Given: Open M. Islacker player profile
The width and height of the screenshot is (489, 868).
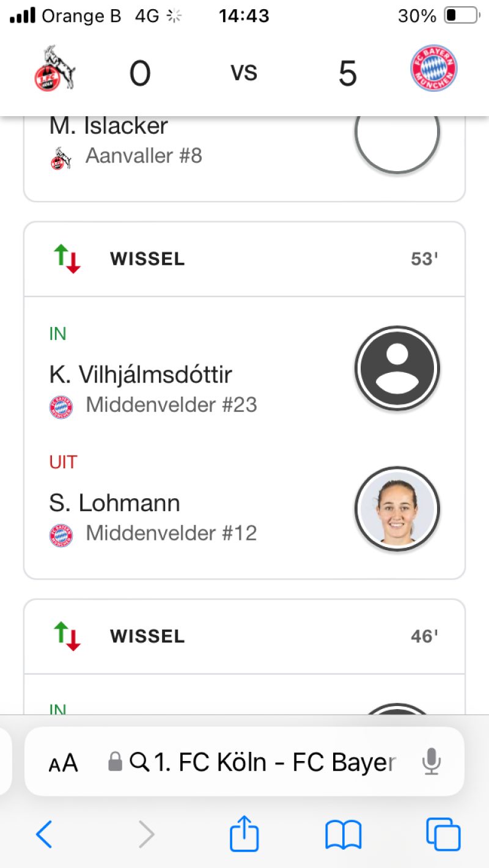Looking at the screenshot, I should coord(109,126).
